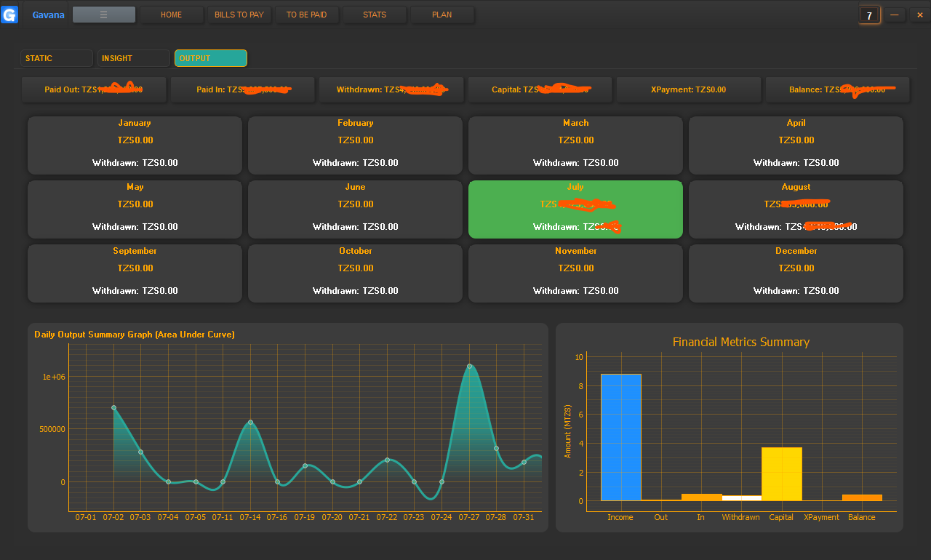Click the data point at 07-14

pyautogui.click(x=250, y=422)
